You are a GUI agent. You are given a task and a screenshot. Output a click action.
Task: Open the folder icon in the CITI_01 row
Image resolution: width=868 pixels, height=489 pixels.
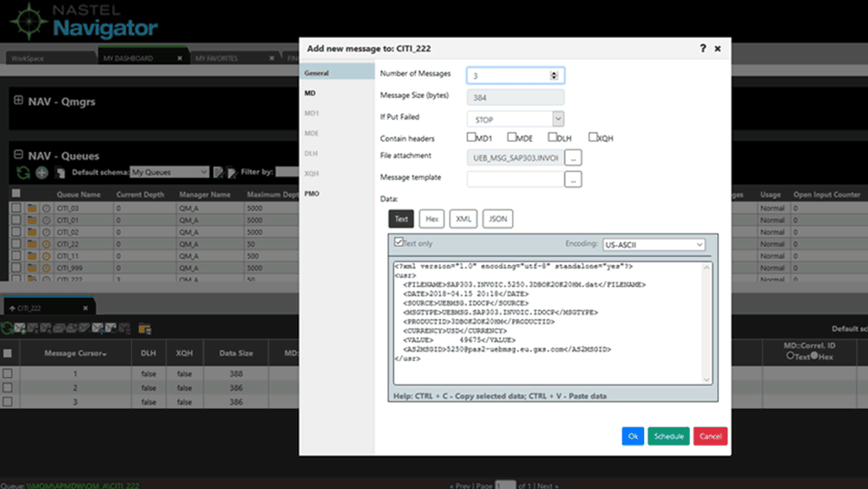[x=32, y=221]
